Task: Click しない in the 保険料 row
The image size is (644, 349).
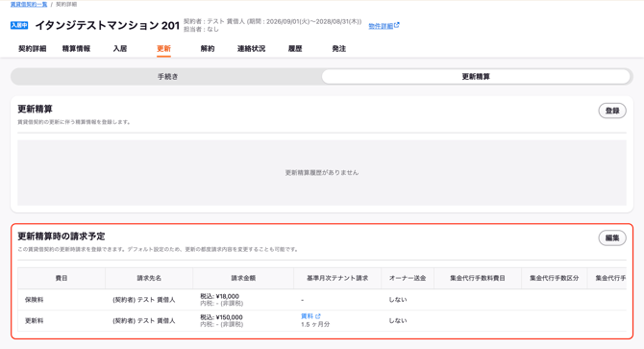Action: [398, 300]
